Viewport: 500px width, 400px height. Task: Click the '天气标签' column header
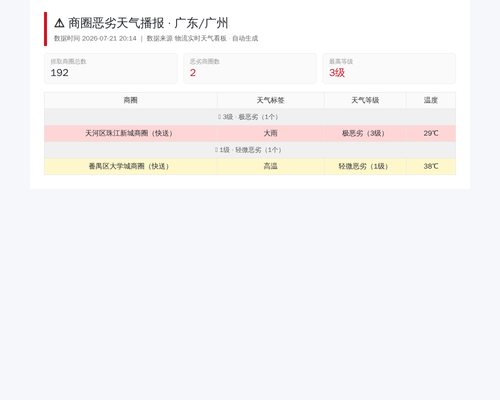click(x=270, y=100)
